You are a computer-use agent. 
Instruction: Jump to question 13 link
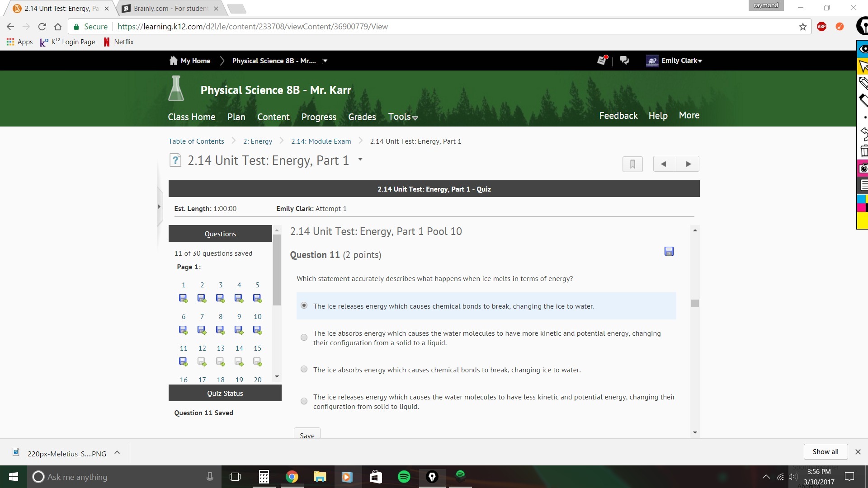pyautogui.click(x=221, y=348)
